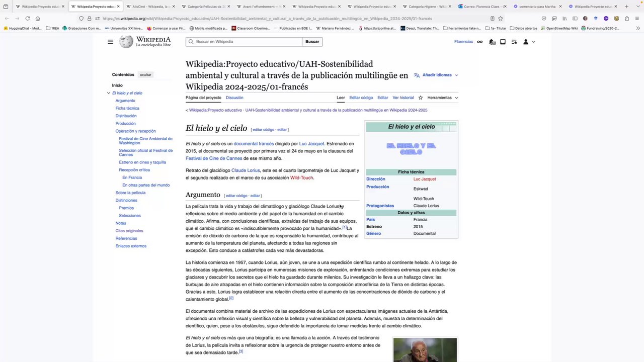Open the Luc Jacquet link in intro
Image resolution: width=644 pixels, height=362 pixels.
click(311, 144)
